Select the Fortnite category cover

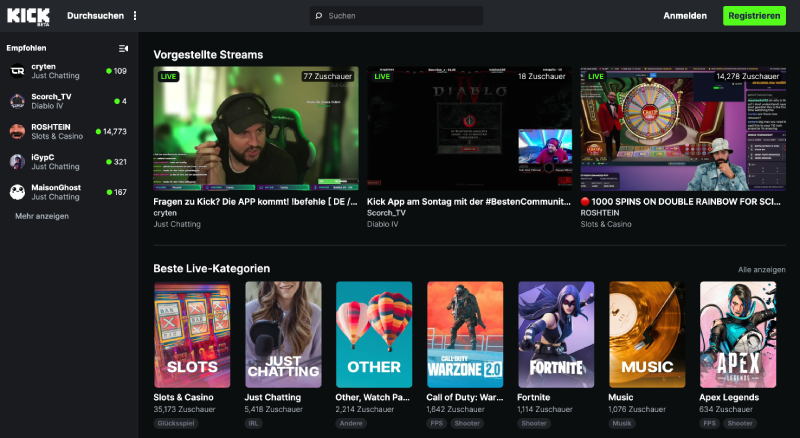click(x=556, y=334)
